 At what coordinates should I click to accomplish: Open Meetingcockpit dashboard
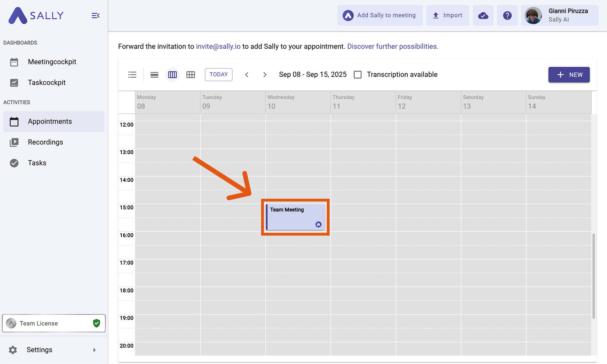pyautogui.click(x=52, y=62)
